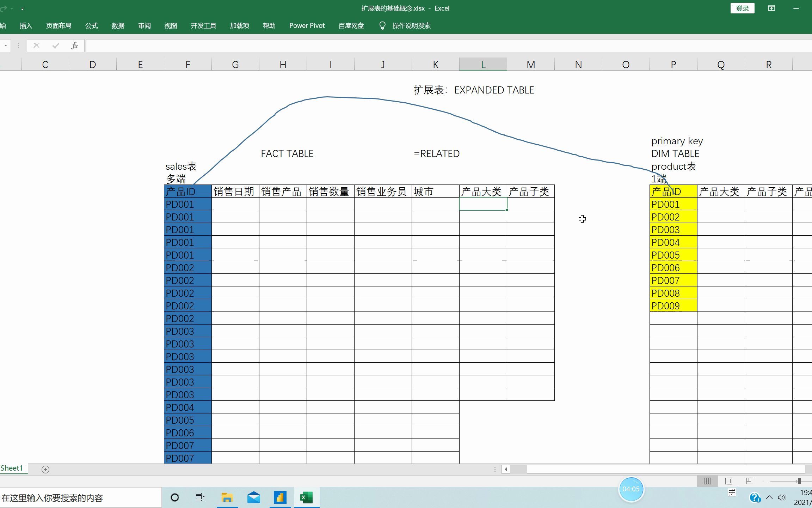Open Cortana circle icon in taskbar
The image size is (812, 508).
pyautogui.click(x=175, y=498)
